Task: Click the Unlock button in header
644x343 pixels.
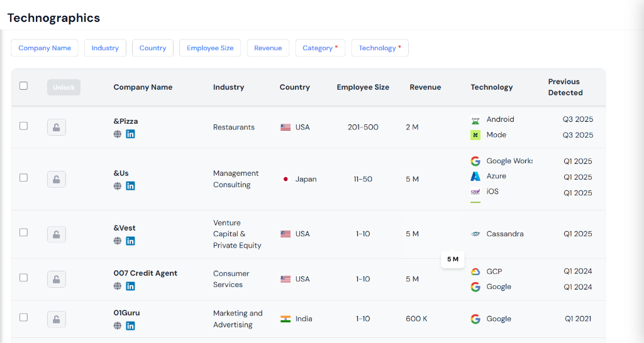Action: pyautogui.click(x=64, y=87)
